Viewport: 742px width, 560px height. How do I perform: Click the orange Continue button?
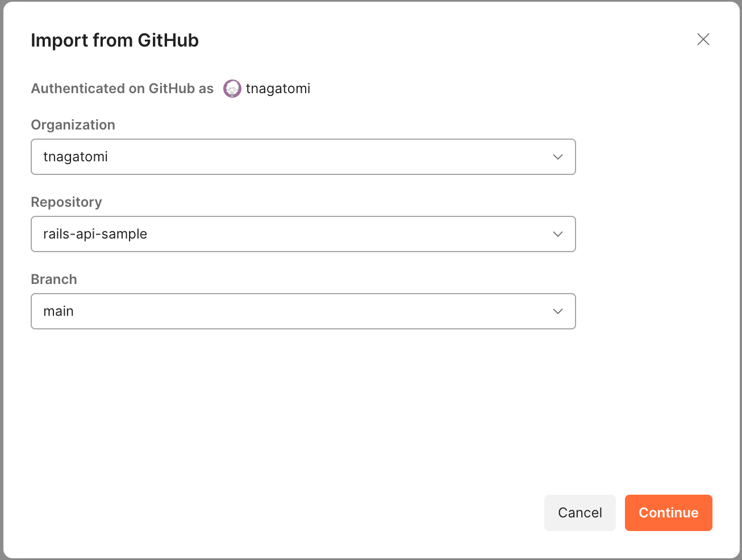(x=669, y=513)
